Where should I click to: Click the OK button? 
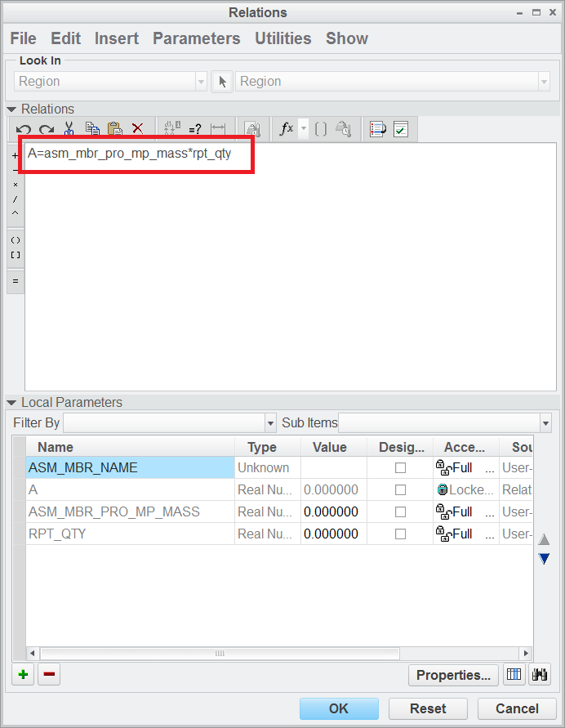339,708
